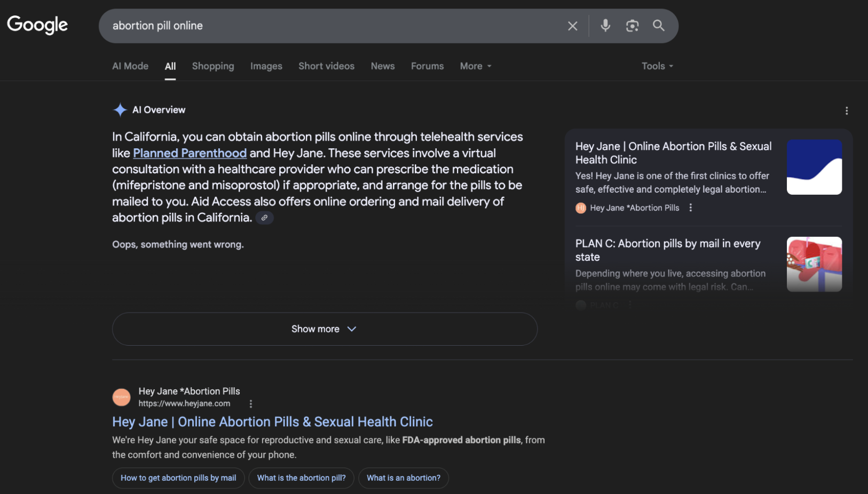Expand AI Overview with Show more
This screenshot has width=868, height=494.
[x=325, y=329]
